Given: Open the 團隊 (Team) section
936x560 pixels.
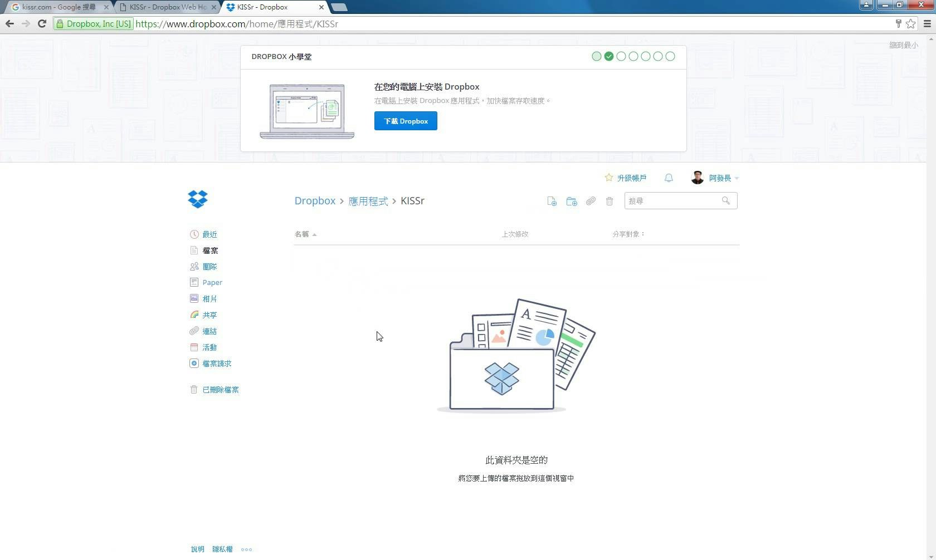Looking at the screenshot, I should (x=209, y=267).
